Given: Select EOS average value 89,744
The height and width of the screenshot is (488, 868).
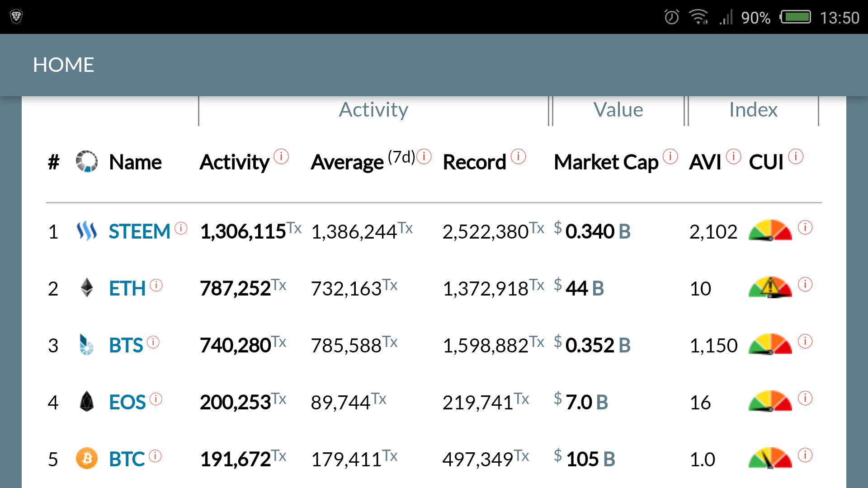Looking at the screenshot, I should coord(340,403).
